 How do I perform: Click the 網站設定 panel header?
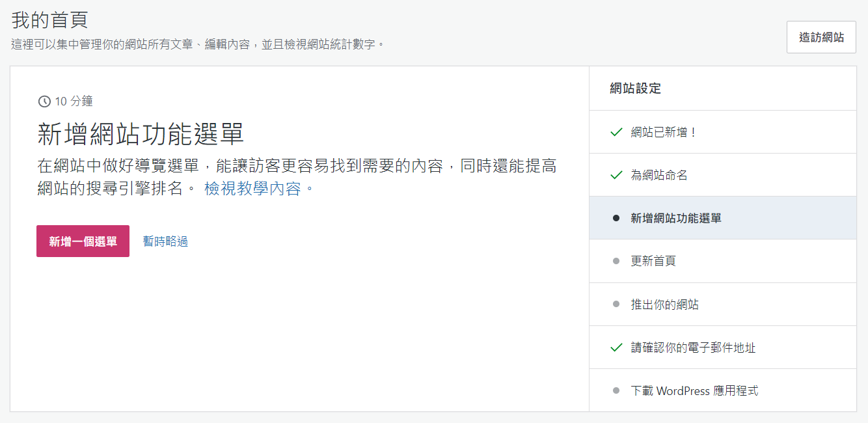[635, 89]
